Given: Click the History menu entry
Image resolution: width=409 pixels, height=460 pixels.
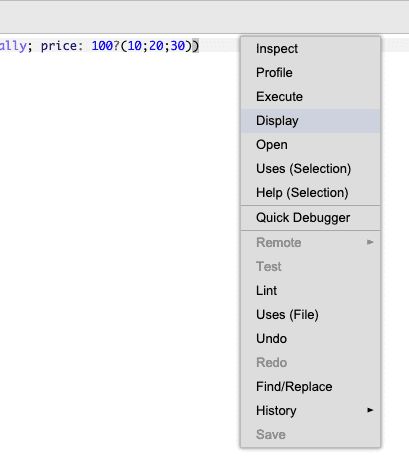Looking at the screenshot, I should pyautogui.click(x=310, y=411).
